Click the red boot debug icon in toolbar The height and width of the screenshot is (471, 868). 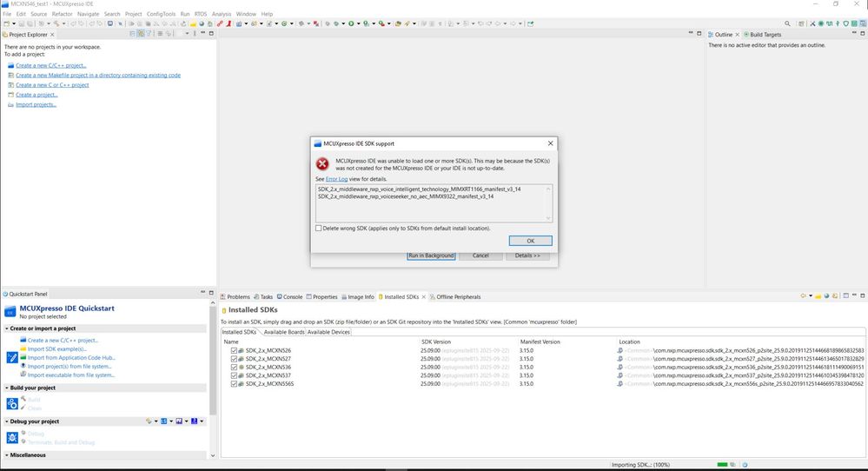pos(229,23)
